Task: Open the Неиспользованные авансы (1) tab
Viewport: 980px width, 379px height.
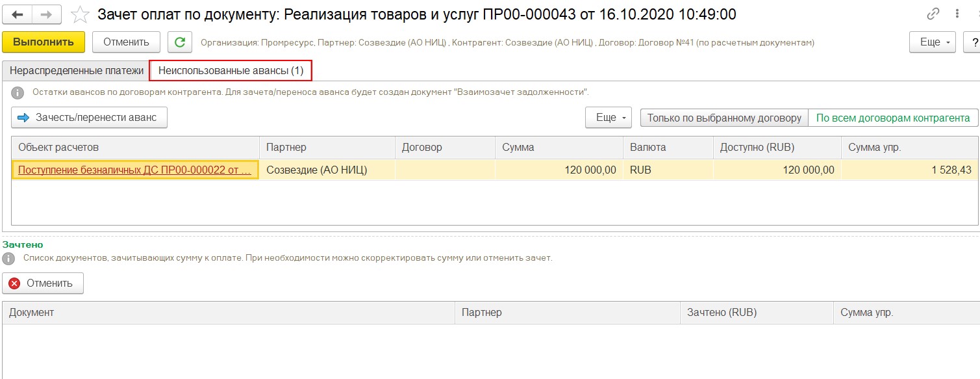Action: tap(231, 71)
